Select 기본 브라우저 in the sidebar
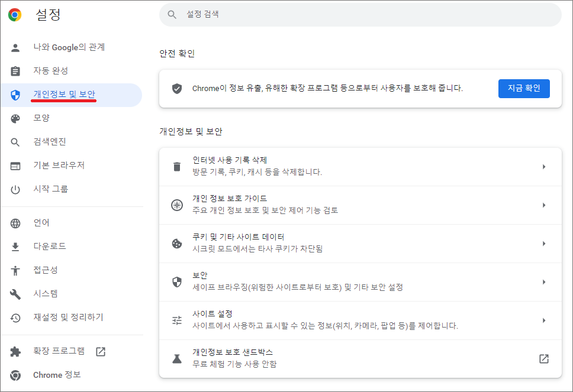Image resolution: width=573 pixels, height=392 pixels. (71, 166)
